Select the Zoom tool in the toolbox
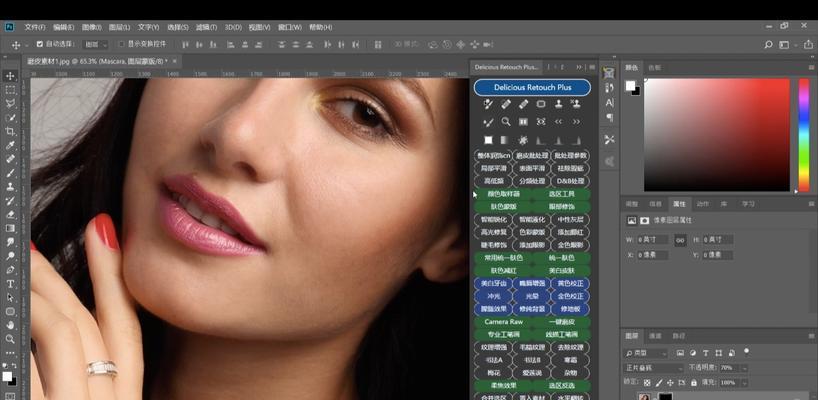Screen dimensions: 818x400 coord(10,339)
